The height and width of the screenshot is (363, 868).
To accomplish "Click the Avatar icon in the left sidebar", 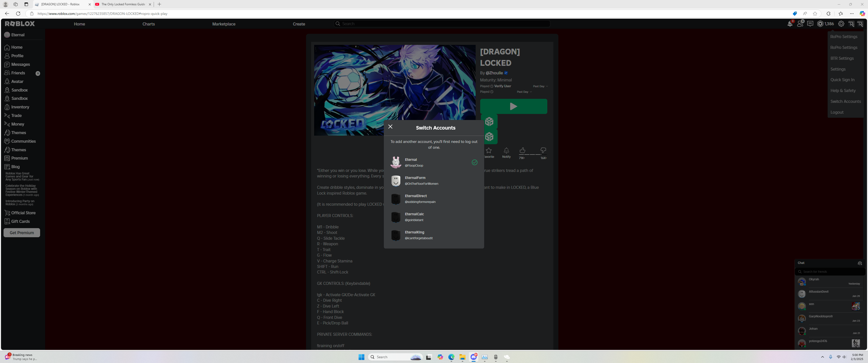I will (7, 81).
